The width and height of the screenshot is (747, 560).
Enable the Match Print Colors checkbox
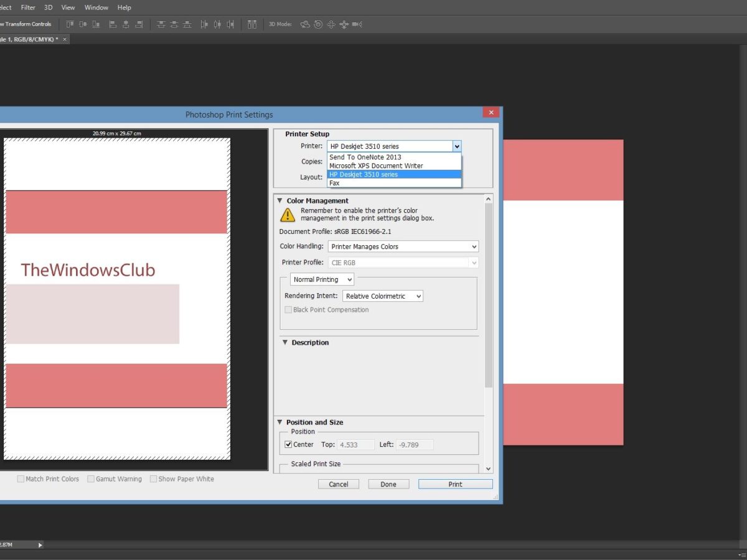pyautogui.click(x=21, y=479)
